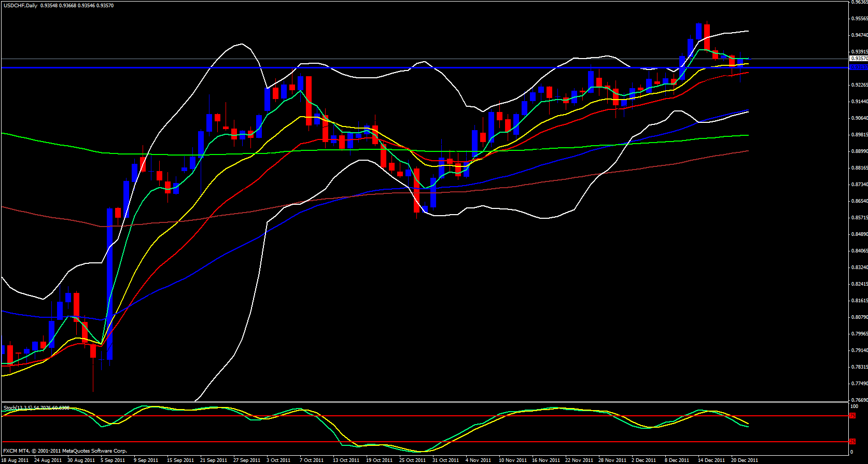Viewport: 868px width, 464px height.
Task: Click the stochastic scale 100 label
Action: [854, 406]
